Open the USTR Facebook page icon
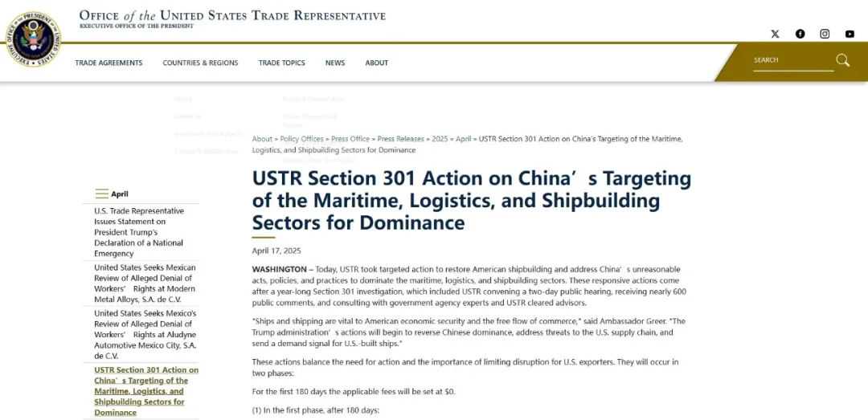The image size is (868, 420). (x=800, y=34)
